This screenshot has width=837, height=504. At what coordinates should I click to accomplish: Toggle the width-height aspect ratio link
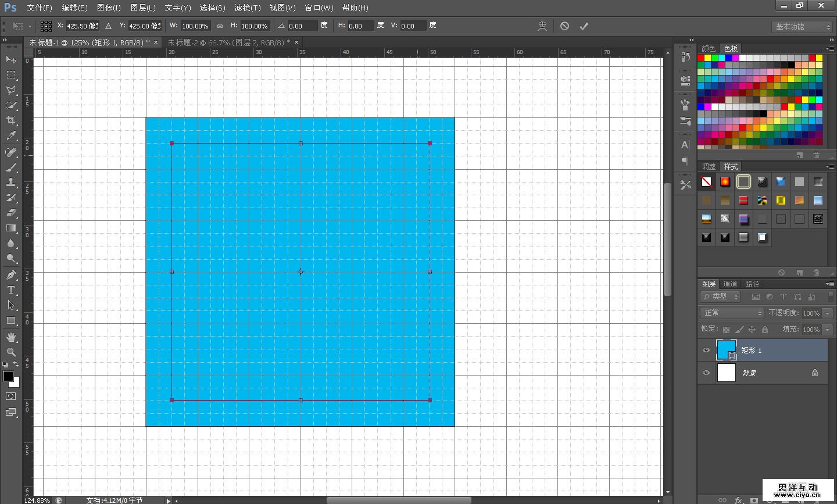220,26
